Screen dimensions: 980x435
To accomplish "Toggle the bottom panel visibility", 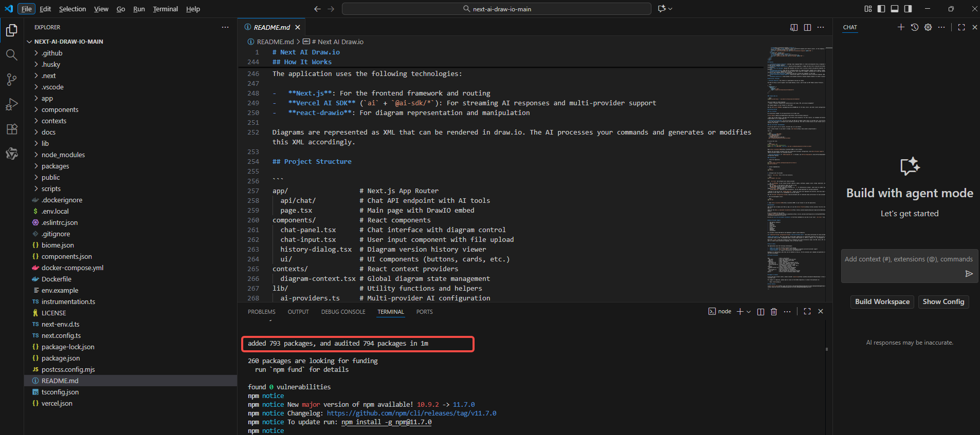I will pyautogui.click(x=895, y=9).
